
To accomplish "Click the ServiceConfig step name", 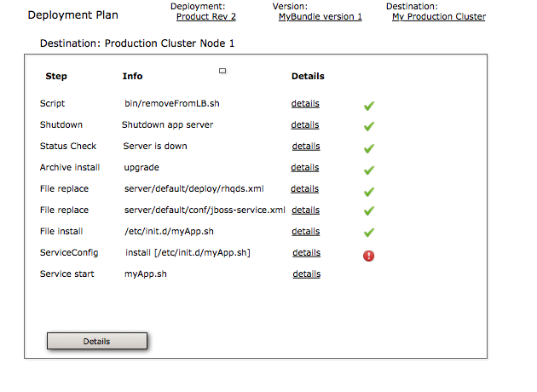I will click(x=69, y=253).
